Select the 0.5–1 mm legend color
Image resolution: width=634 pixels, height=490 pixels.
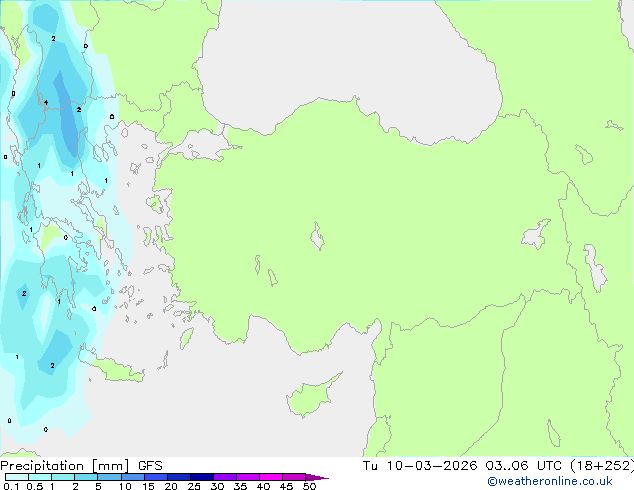pyautogui.click(x=40, y=477)
